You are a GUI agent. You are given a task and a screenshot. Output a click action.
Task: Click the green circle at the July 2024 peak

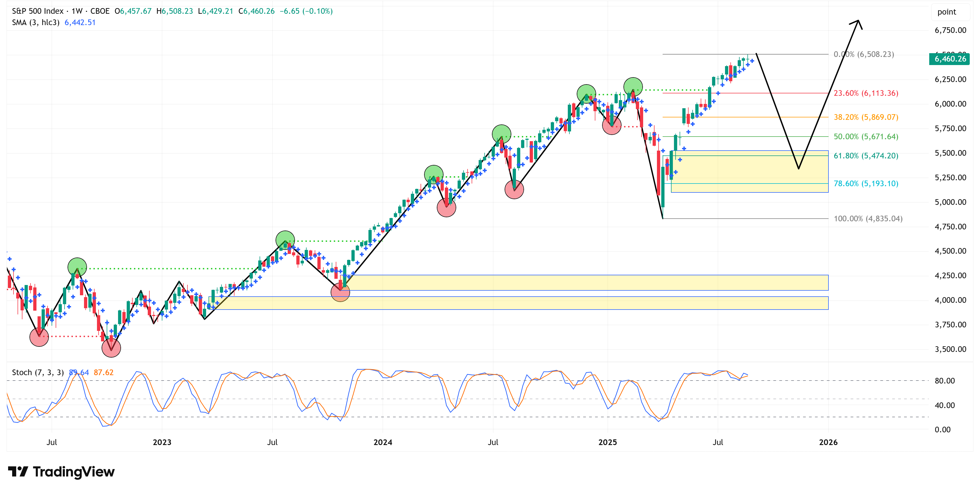(501, 134)
